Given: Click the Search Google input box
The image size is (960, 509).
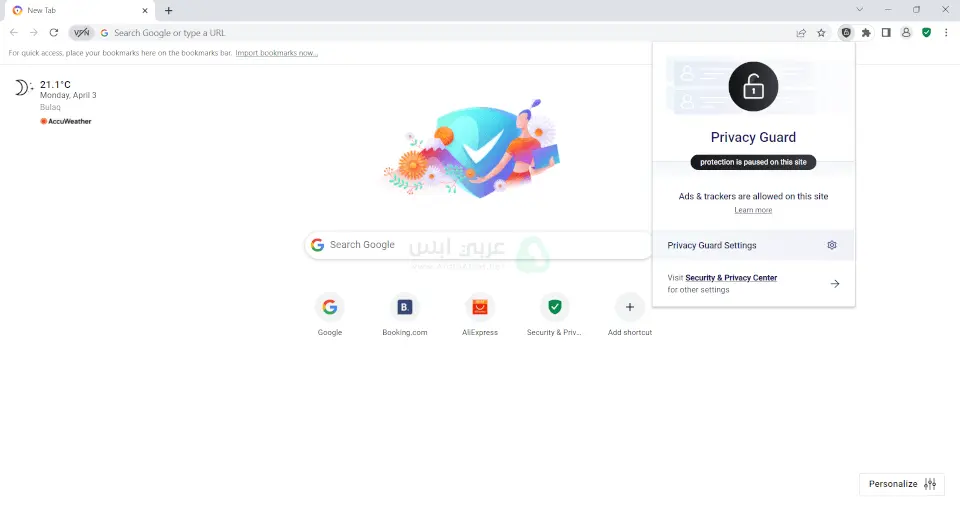Looking at the screenshot, I should click(479, 245).
